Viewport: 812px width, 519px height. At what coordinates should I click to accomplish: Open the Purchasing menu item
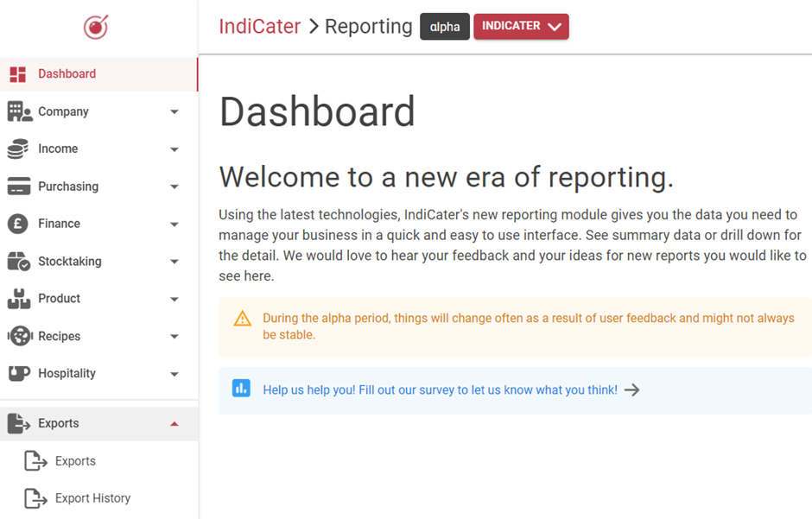tap(99, 187)
